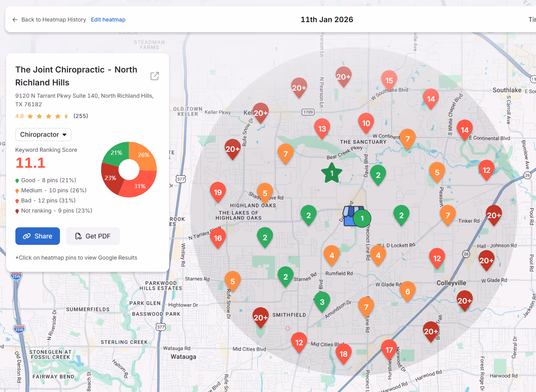Image resolution: width=536 pixels, height=392 pixels.
Task: Open the pin ranked 15
Action: coord(389,80)
